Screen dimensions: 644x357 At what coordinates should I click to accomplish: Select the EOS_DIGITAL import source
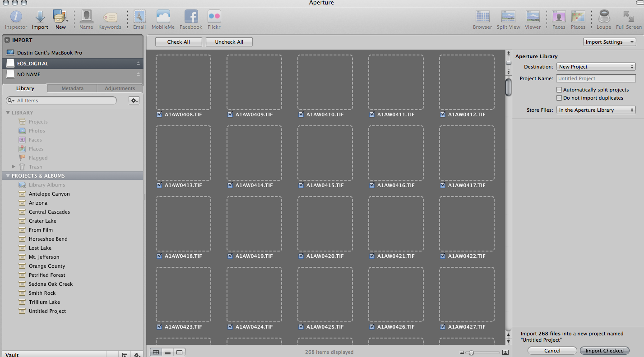[73, 64]
